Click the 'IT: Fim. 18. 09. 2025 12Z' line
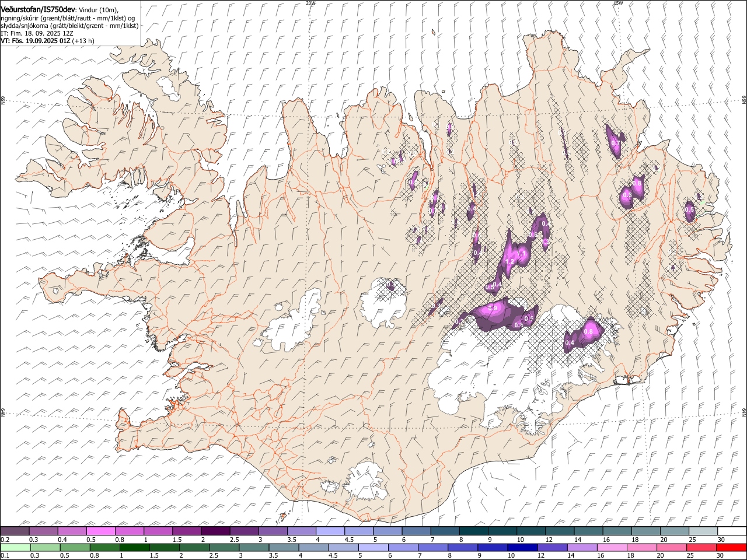 click(37, 33)
